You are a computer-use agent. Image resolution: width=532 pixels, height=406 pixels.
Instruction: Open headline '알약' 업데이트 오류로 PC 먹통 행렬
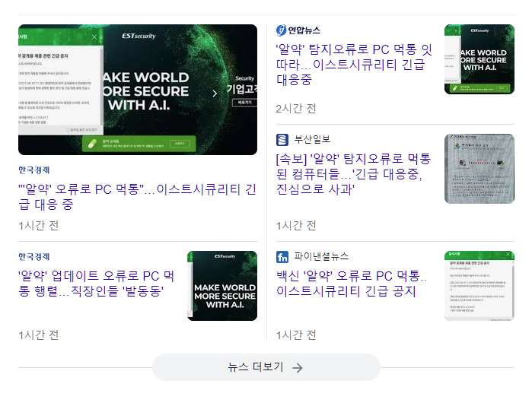pyautogui.click(x=96, y=284)
